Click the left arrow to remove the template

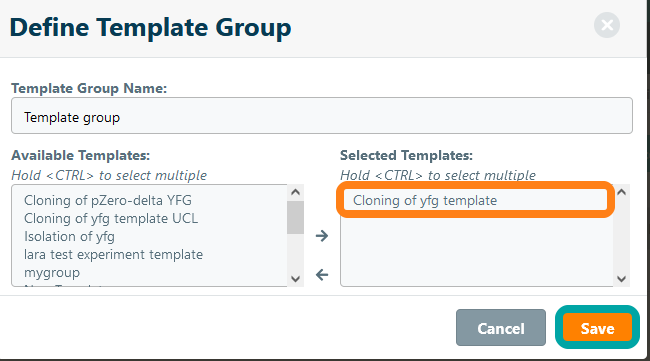coord(322,274)
